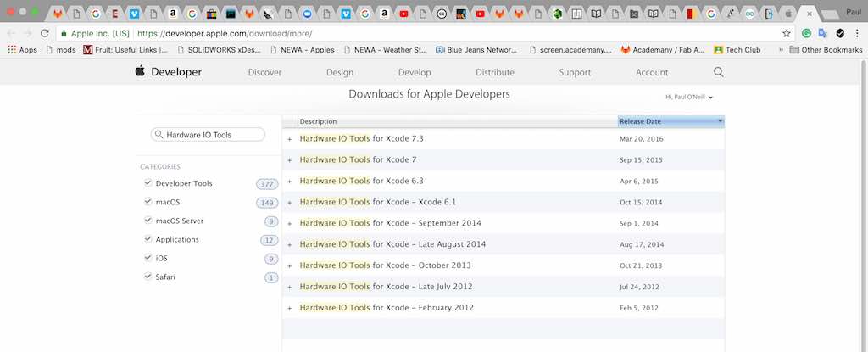Click the new tab button
The image size is (868, 352).
coord(828,14)
